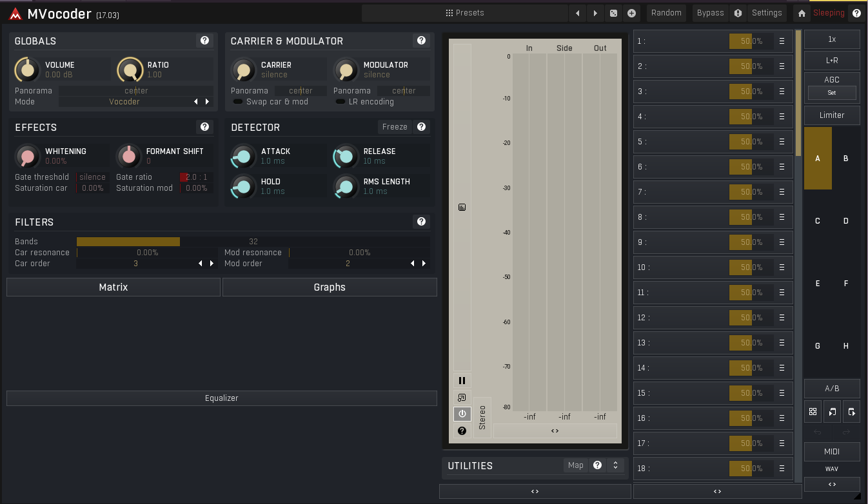Click the paste preset icon

[851, 411]
